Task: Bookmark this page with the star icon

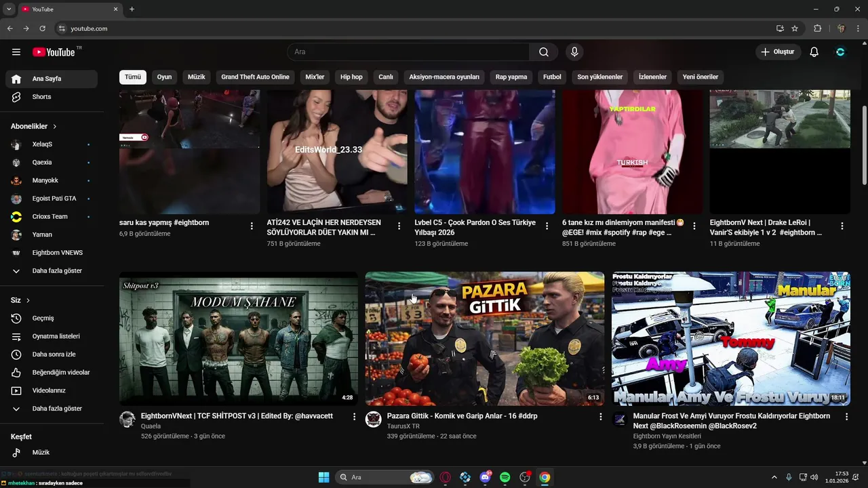Action: coord(795,28)
